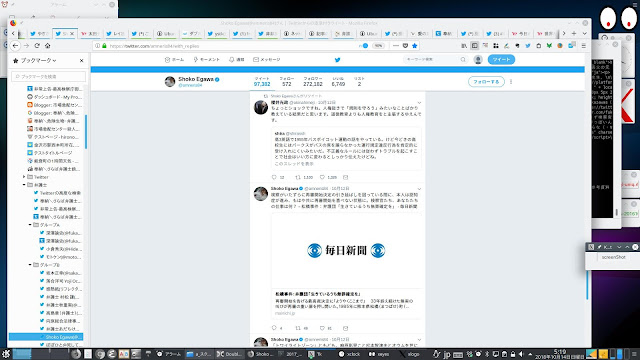Click the site info lock icon in URL bar
Screen dimensions: 640x360
point(104,46)
